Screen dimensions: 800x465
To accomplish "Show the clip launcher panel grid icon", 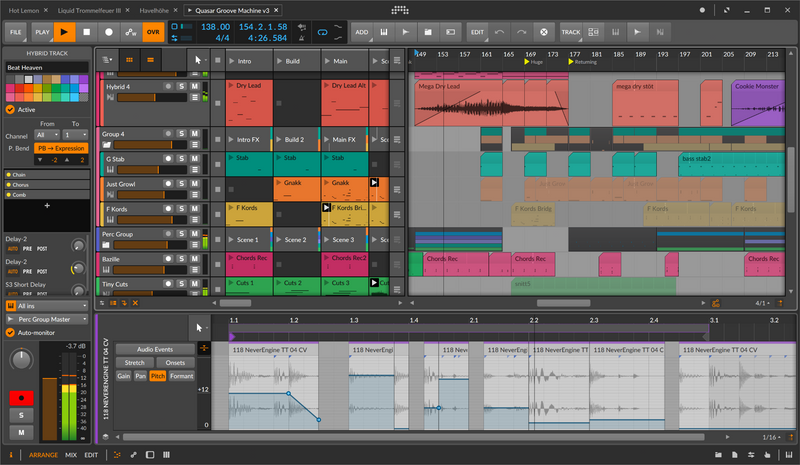I will [x=130, y=60].
